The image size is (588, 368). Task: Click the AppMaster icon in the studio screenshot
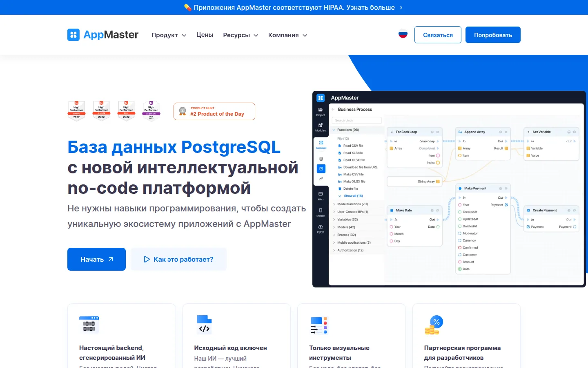pyautogui.click(x=321, y=98)
